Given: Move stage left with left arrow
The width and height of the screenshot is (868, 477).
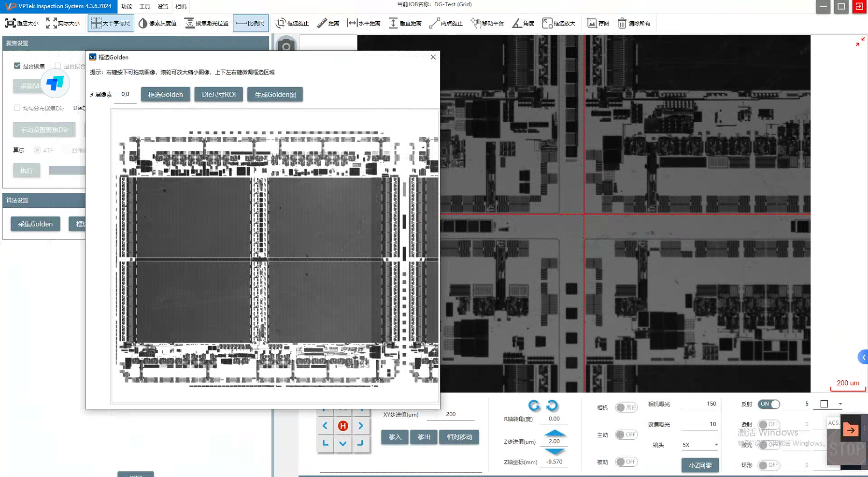Looking at the screenshot, I should coord(325,426).
